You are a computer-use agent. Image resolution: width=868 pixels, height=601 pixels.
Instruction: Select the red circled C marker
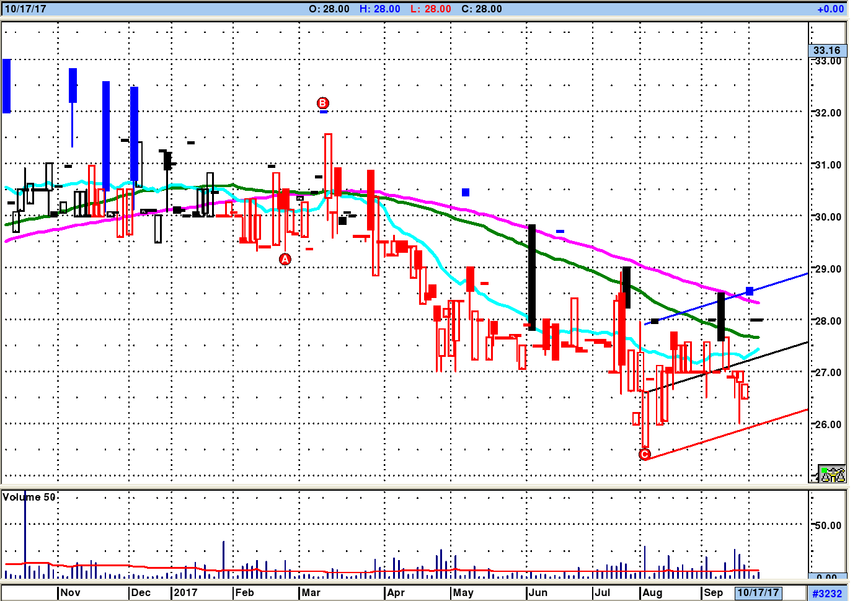[645, 455]
